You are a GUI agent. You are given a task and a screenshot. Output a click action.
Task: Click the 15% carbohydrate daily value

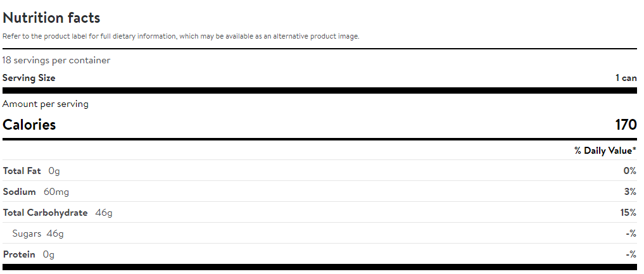628,213
